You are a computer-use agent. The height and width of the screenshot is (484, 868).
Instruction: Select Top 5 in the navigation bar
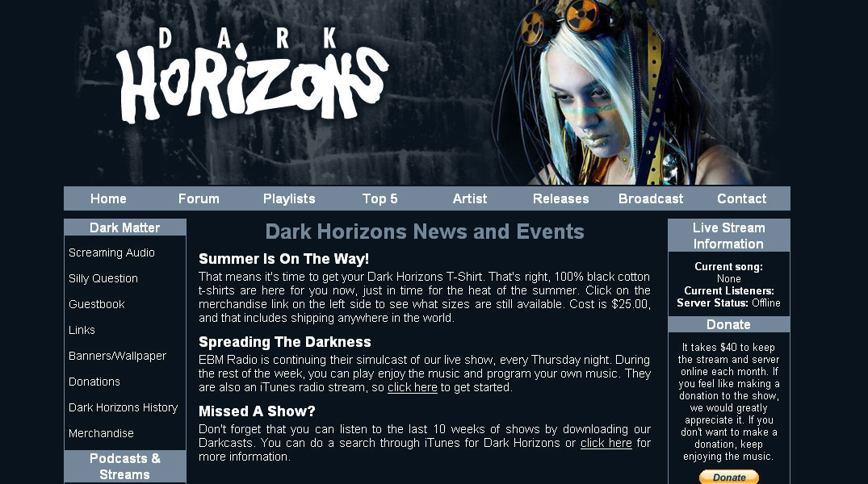[x=379, y=198]
